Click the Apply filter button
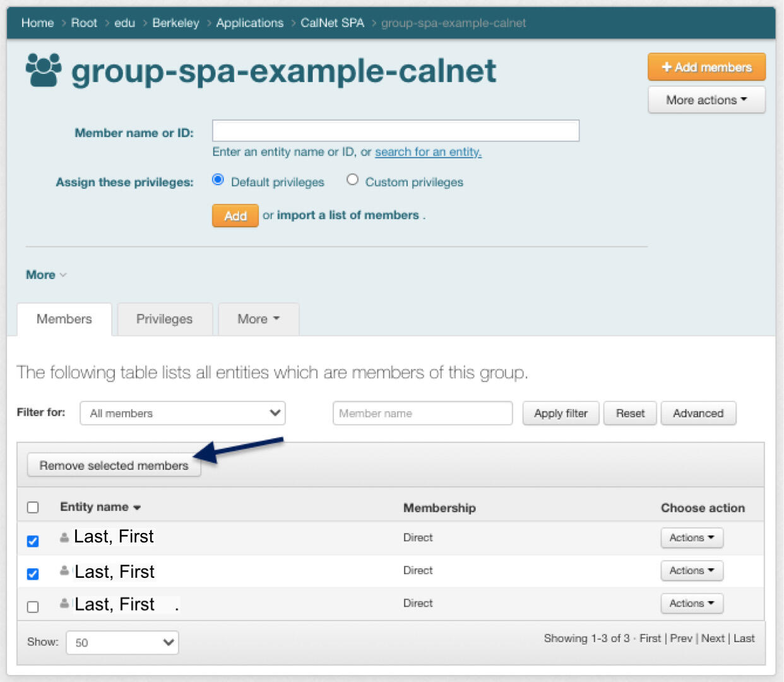784x682 pixels. tap(560, 413)
